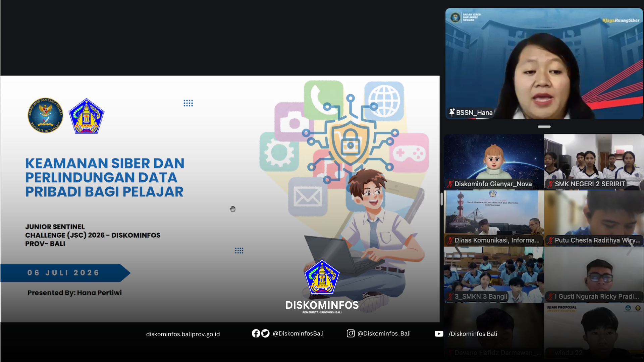Click the YouTube icon in the footer

click(439, 334)
